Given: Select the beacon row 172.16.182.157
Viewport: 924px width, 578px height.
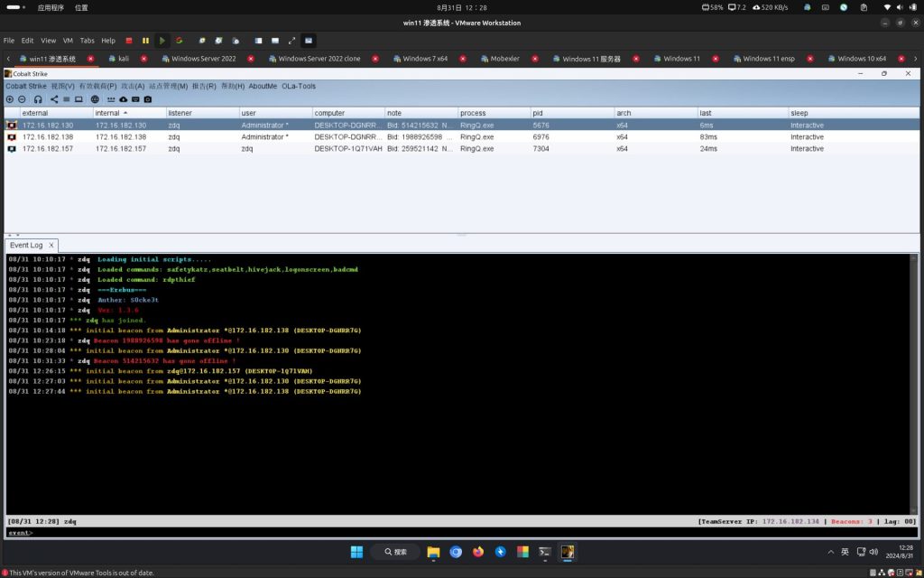Looking at the screenshot, I should 461,149.
